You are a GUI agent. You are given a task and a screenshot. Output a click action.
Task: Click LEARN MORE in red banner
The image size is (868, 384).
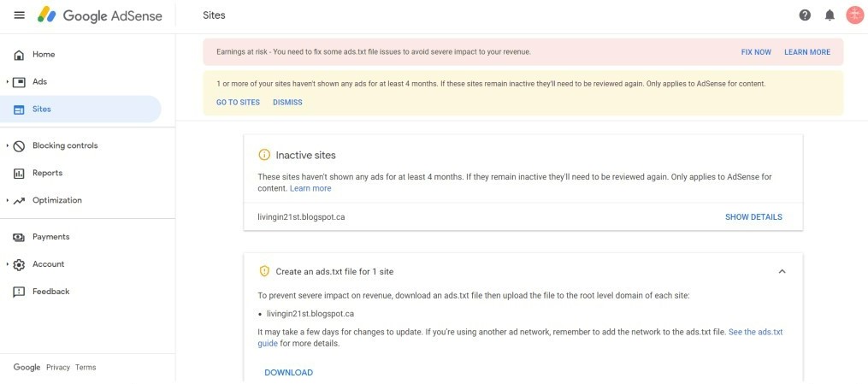(x=807, y=52)
